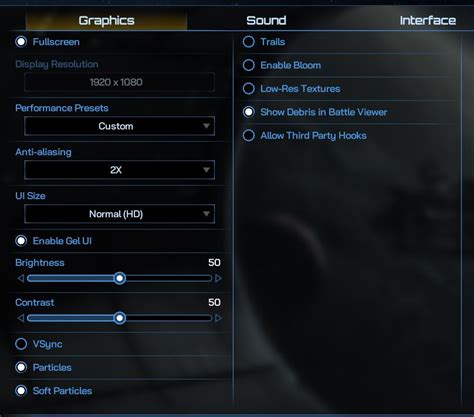This screenshot has height=417, width=474.
Task: Expand the Anti-aliasing 2X dropdown
Action: (119, 170)
